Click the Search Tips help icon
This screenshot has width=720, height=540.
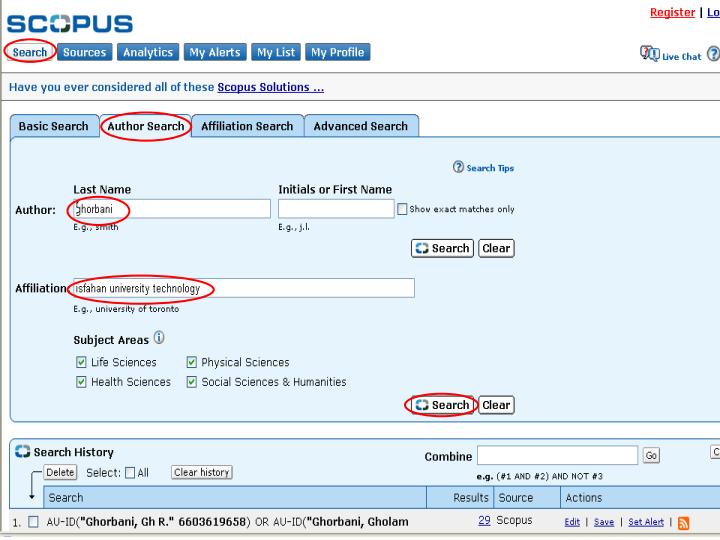tap(458, 167)
